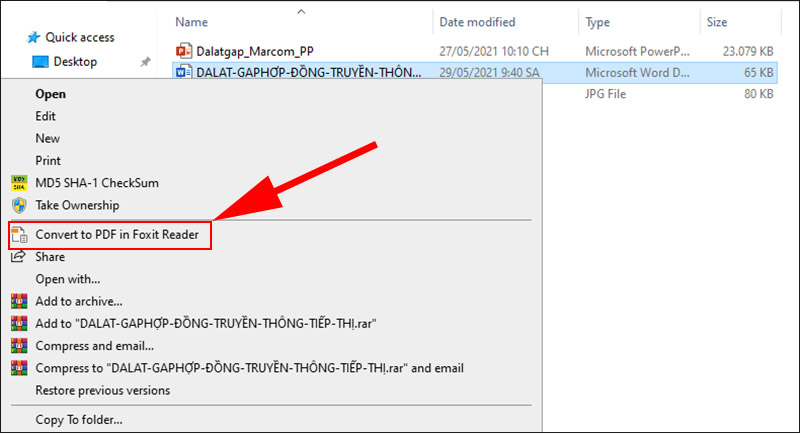Select Print from the context menu

point(48,160)
